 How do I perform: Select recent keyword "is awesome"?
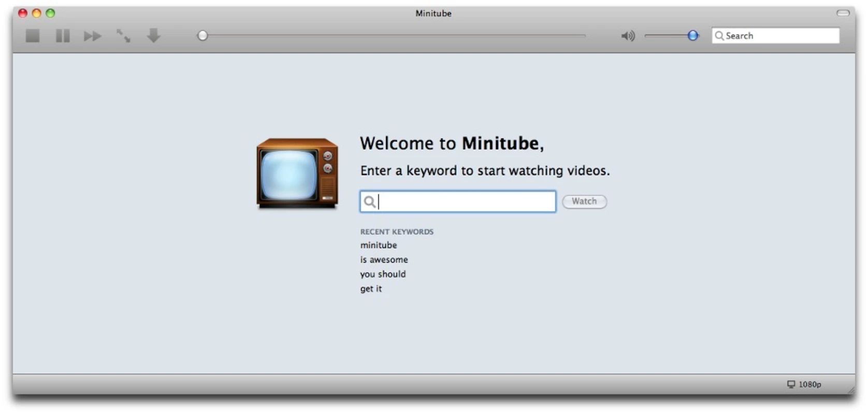pyautogui.click(x=384, y=260)
